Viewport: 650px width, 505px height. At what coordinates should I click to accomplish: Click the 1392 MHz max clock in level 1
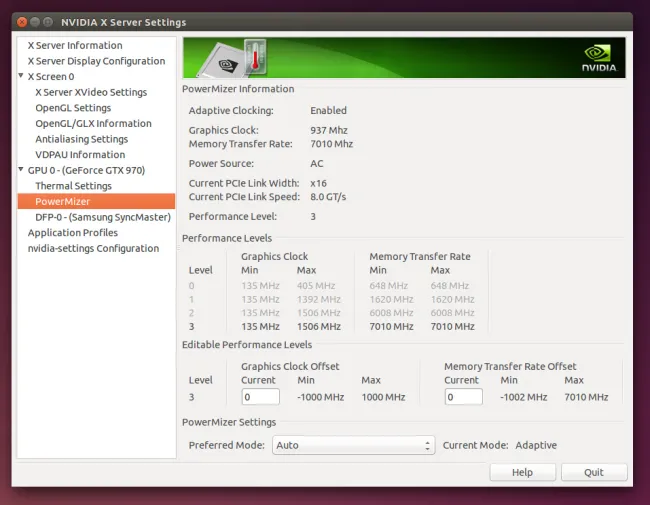319,299
